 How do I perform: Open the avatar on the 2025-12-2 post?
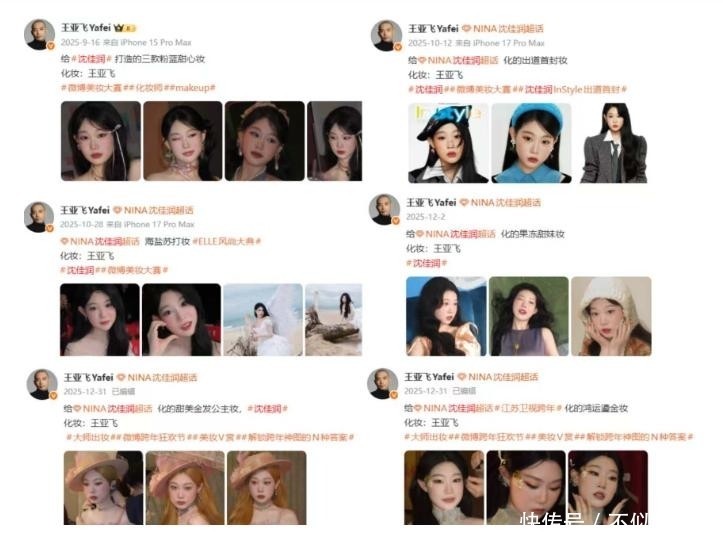pyautogui.click(x=384, y=210)
